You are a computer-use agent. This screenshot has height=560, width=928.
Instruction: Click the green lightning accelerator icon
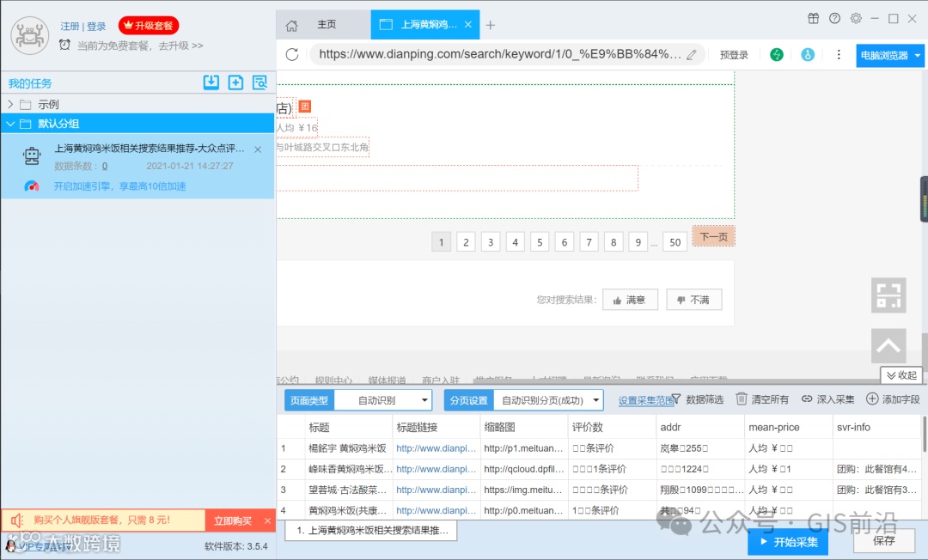[777, 54]
